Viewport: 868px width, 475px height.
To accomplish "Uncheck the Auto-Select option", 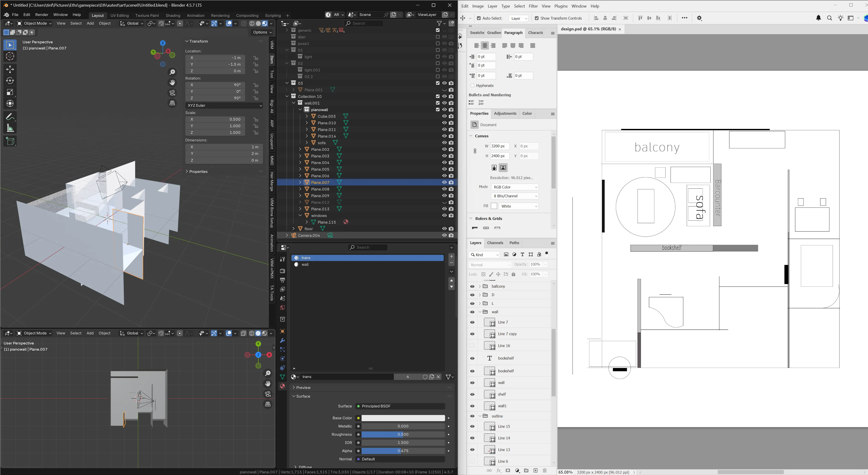I will [x=479, y=18].
